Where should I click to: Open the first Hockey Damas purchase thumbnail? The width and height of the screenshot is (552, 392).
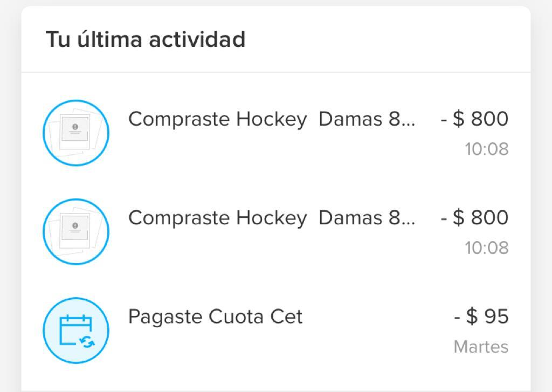click(76, 133)
